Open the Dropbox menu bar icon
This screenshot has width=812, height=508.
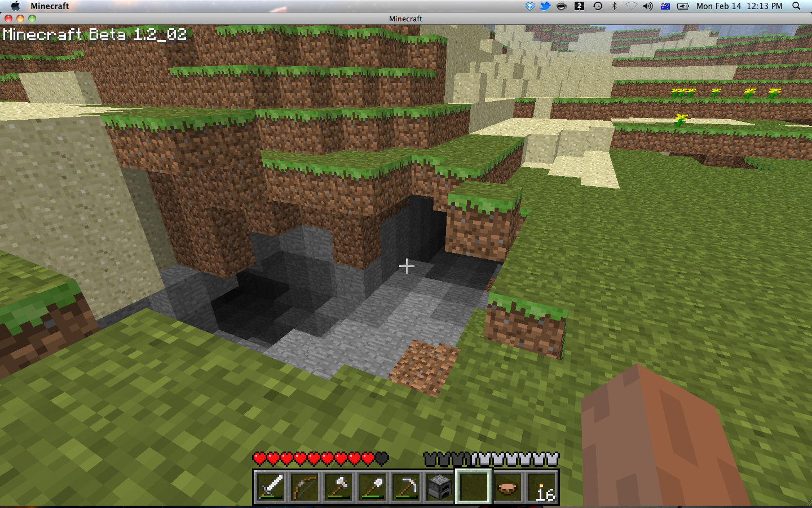click(529, 6)
